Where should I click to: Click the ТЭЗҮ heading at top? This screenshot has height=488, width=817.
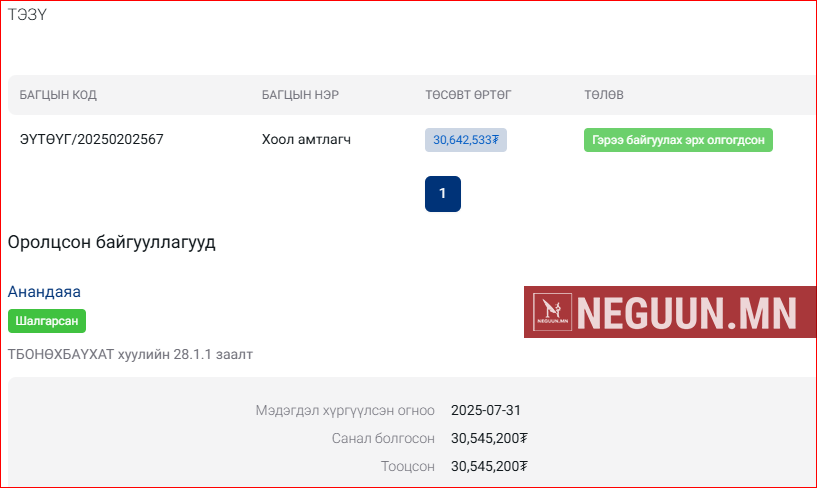coord(27,15)
